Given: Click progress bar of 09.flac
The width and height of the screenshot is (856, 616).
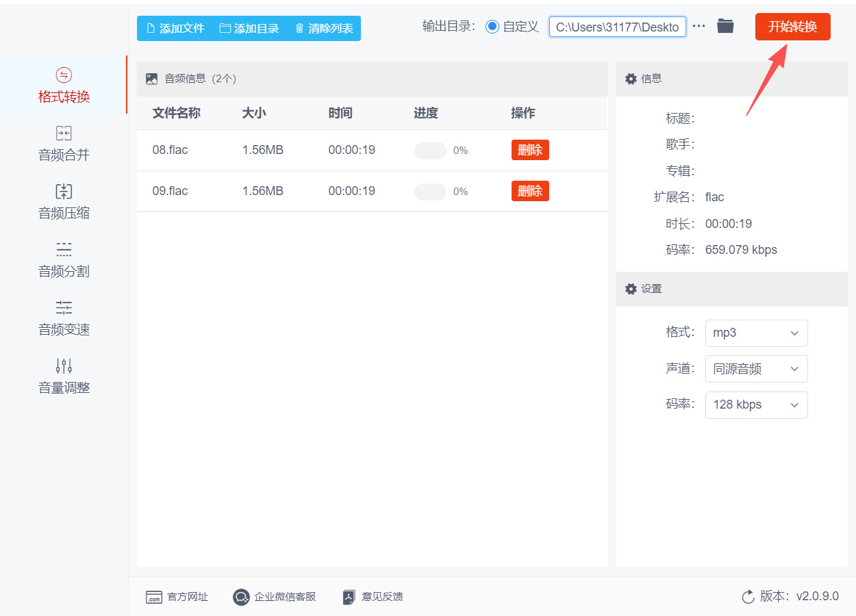Looking at the screenshot, I should pos(430,192).
